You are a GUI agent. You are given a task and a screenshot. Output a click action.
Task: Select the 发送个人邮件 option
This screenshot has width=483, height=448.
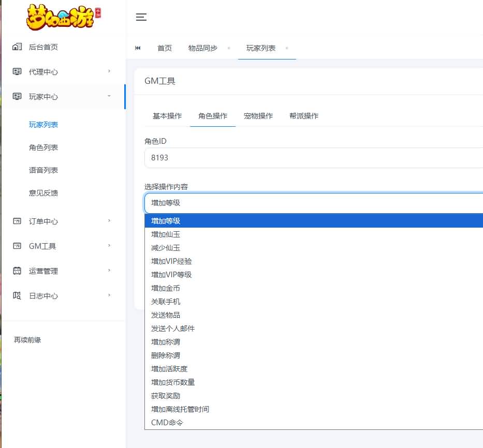tap(314, 328)
